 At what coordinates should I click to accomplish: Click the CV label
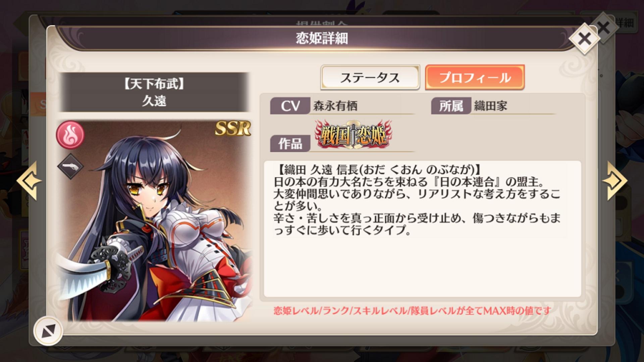(x=290, y=106)
